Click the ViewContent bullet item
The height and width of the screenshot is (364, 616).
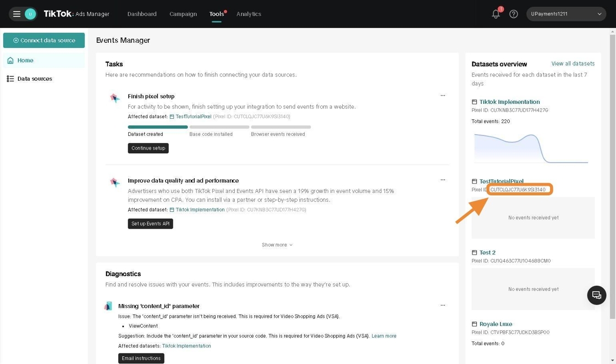pos(143,326)
